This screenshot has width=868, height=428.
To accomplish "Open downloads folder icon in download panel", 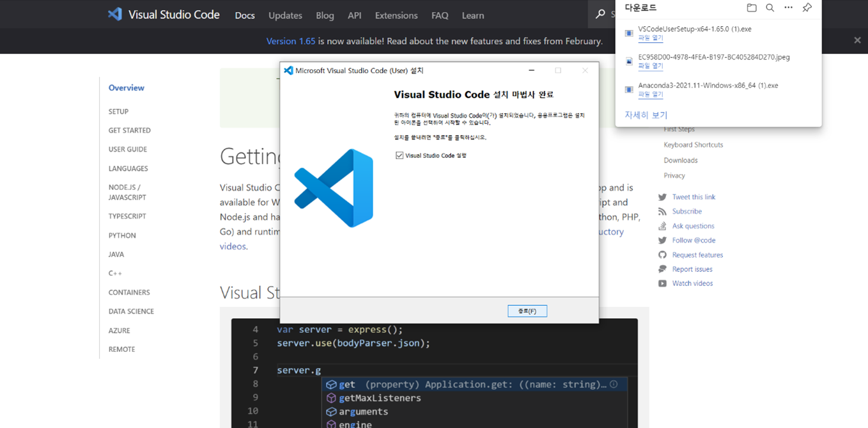I will tap(752, 8).
